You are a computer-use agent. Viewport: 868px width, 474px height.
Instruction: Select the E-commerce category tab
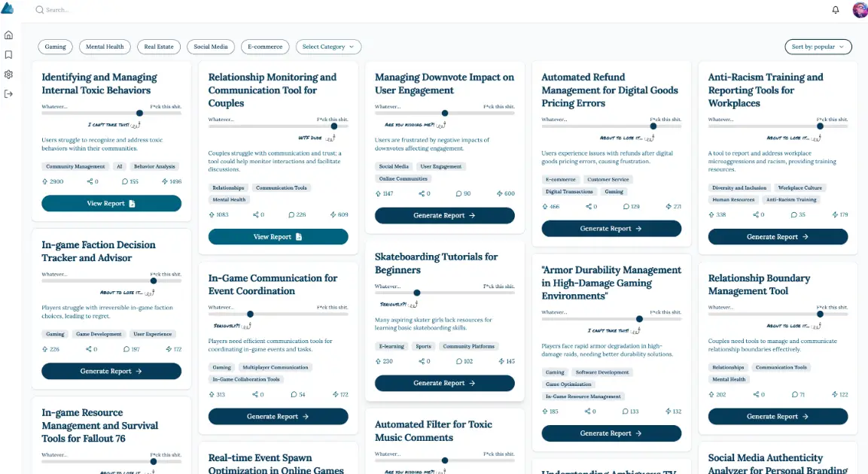coord(265,47)
